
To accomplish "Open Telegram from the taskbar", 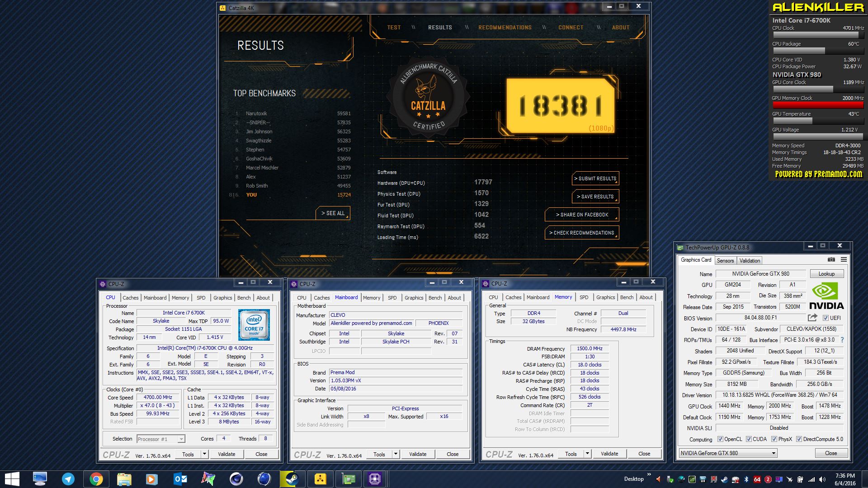I will (x=68, y=479).
